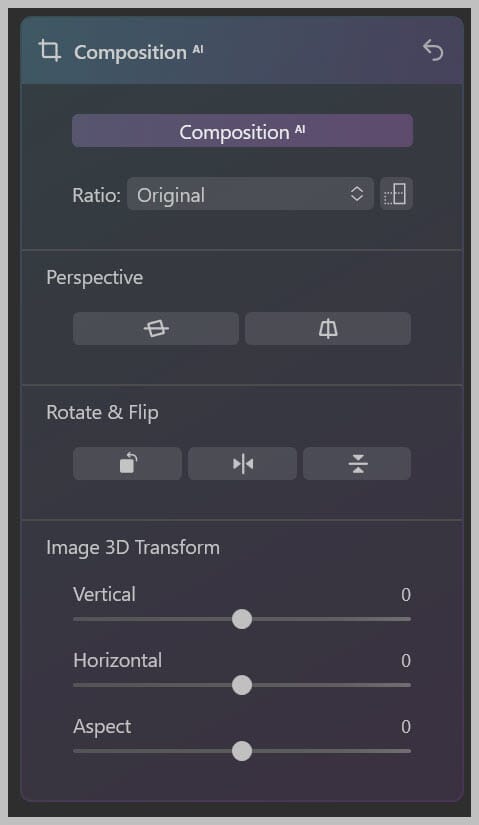Click the Aspect slider handle
This screenshot has width=479, height=825.
tap(242, 751)
